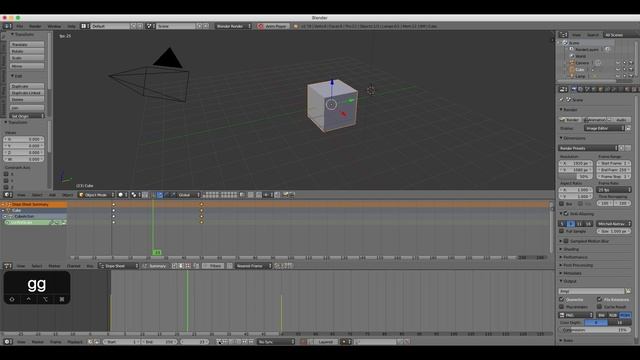Select the Object properties tab icon

(600, 89)
